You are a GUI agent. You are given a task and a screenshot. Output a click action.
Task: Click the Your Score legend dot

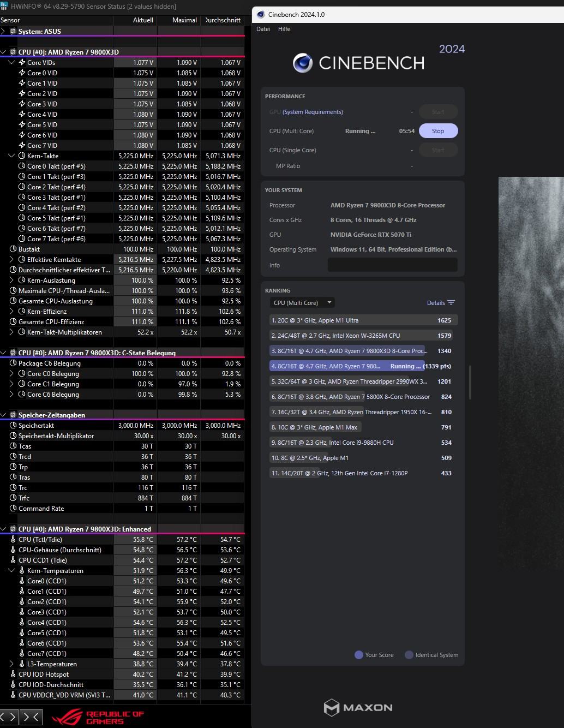pos(359,655)
